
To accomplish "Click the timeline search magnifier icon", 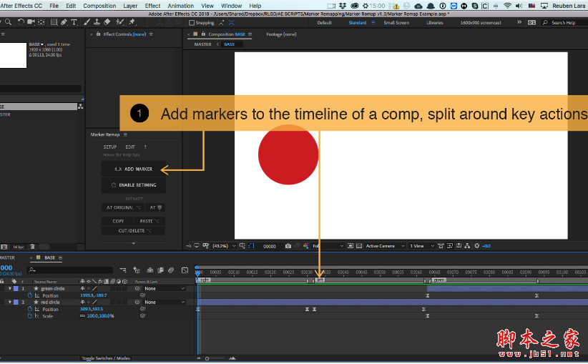I will pyautogui.click(x=31, y=270).
